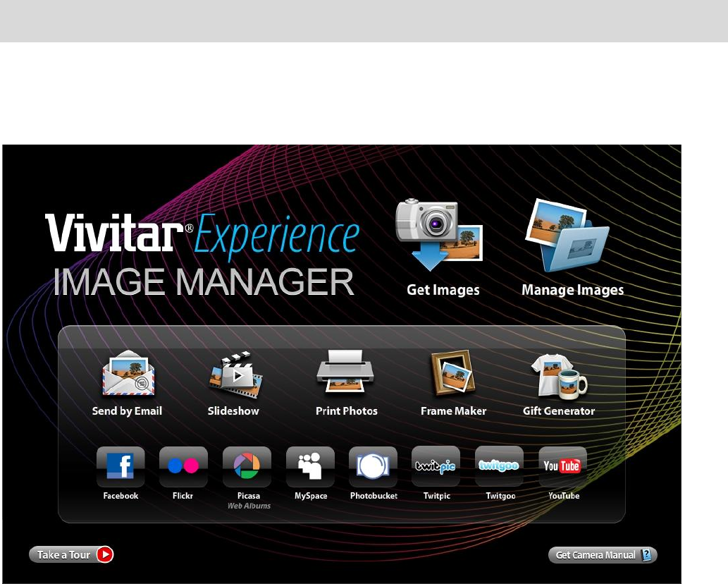Click the Twitgoo label text
Image resolution: width=728 pixels, height=584 pixels.
pos(500,496)
